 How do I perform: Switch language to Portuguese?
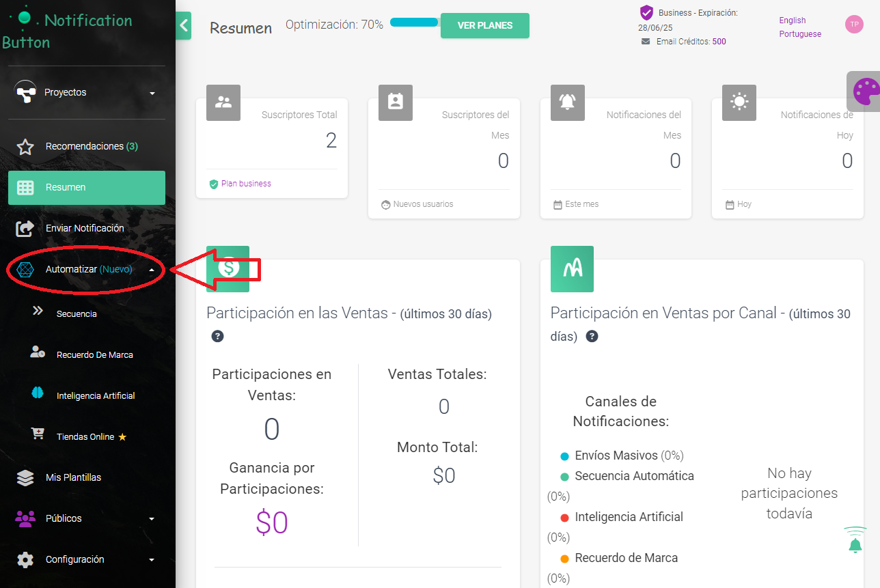[799, 33]
